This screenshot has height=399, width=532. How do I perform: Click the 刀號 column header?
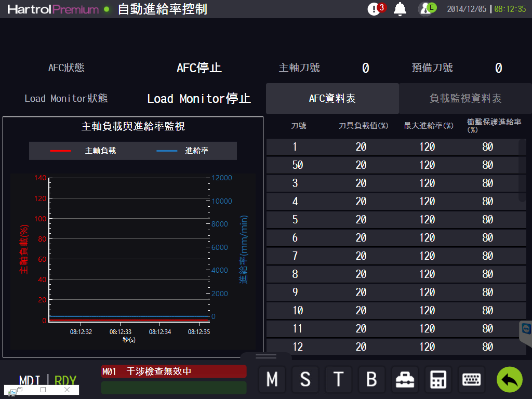299,126
